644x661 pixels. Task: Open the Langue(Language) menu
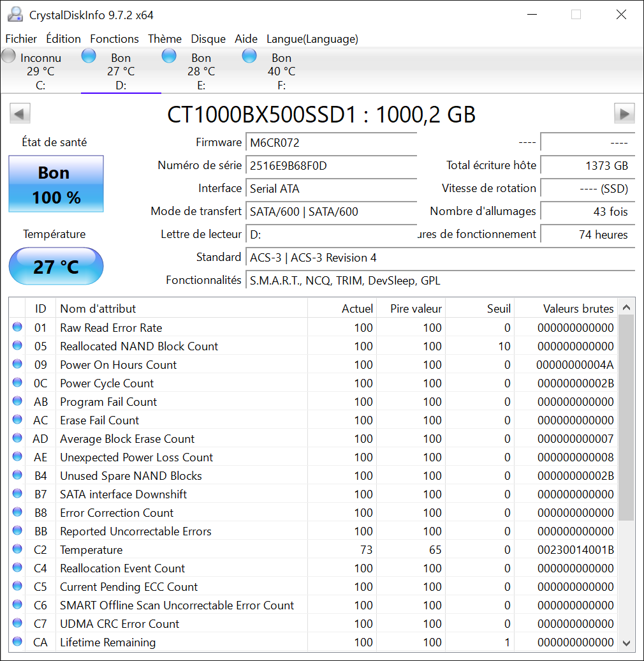312,39
